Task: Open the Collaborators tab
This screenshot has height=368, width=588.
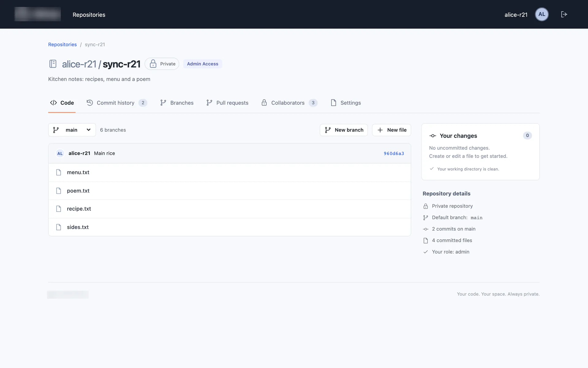Action: [x=289, y=103]
